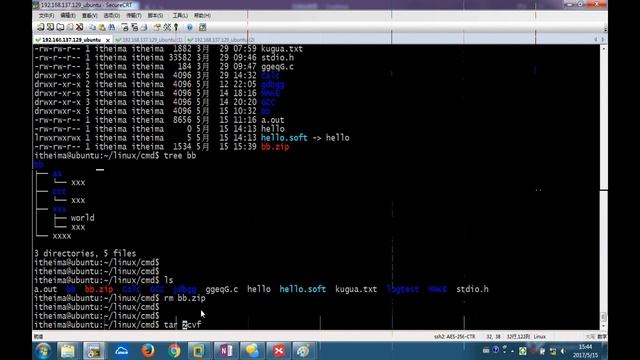Close the active session tab with X
The image size is (640, 360).
108,40
